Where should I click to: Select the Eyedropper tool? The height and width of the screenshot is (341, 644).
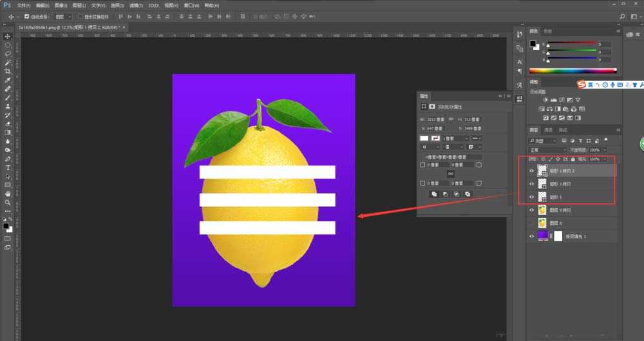coord(8,80)
